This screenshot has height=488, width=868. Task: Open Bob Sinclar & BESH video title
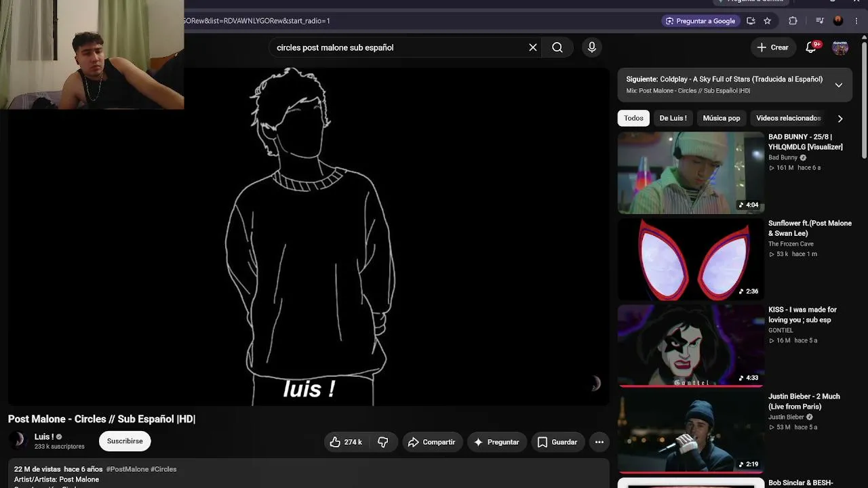(801, 483)
